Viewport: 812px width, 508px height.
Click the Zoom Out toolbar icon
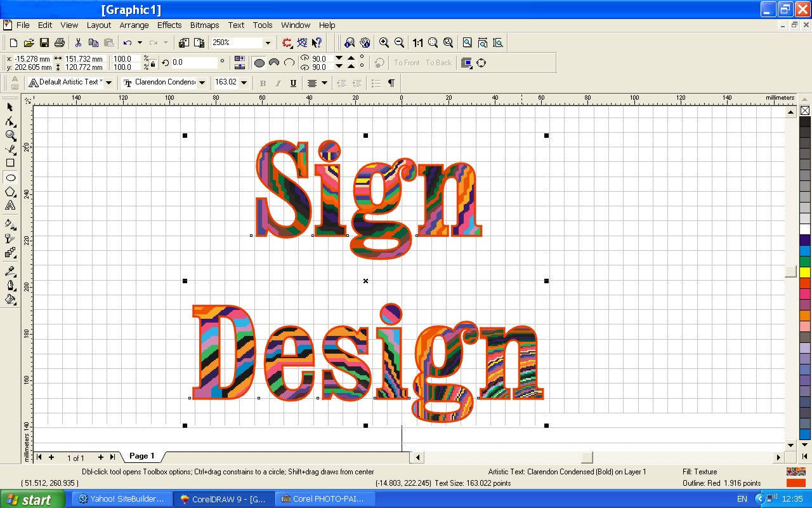pos(399,43)
